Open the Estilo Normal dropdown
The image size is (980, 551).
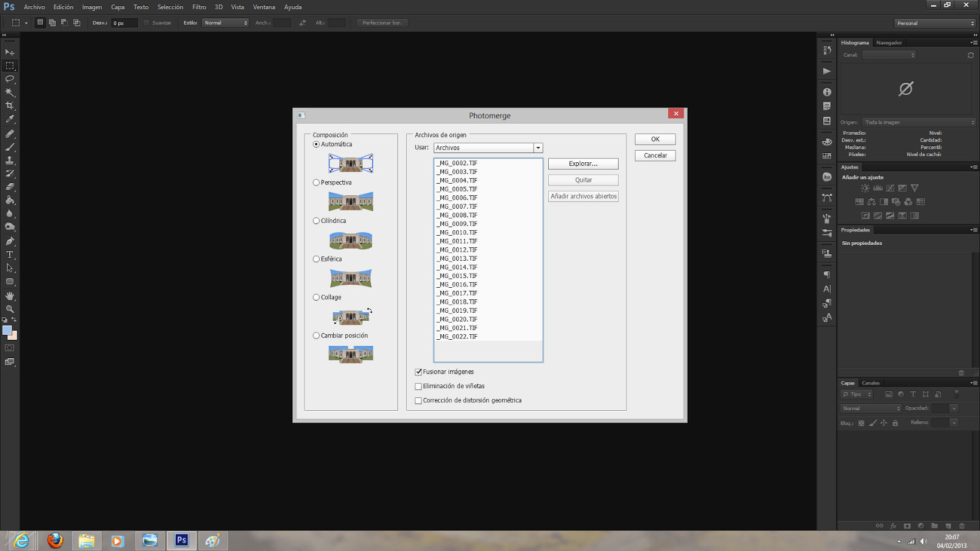click(225, 23)
